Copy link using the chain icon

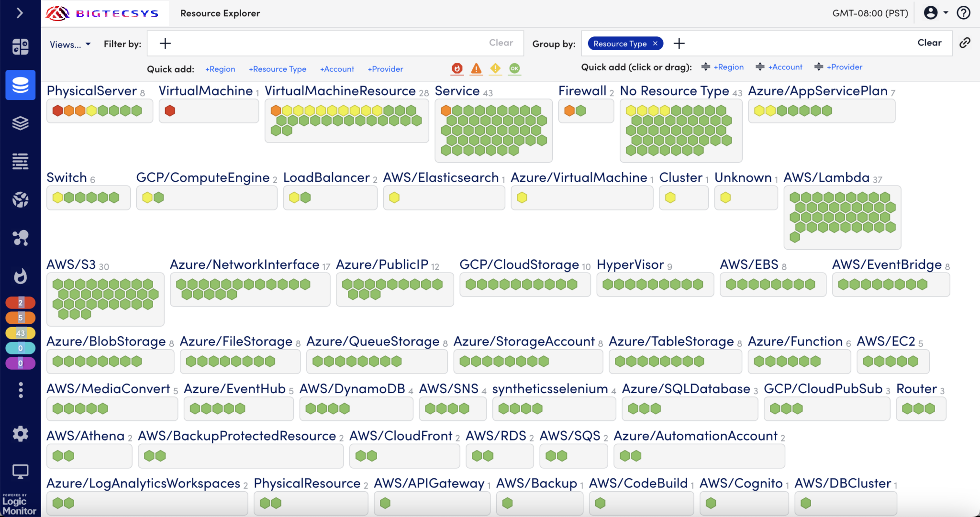pyautogui.click(x=965, y=43)
